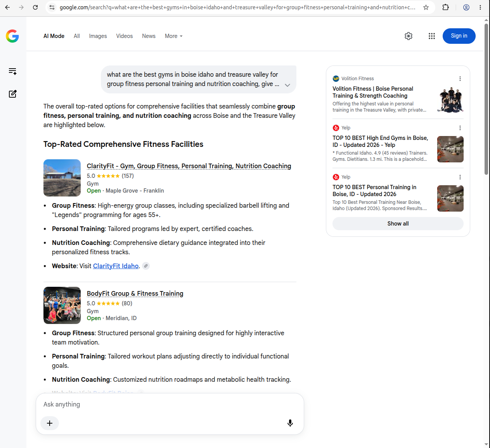Start a new AI Mode chat

(12, 94)
